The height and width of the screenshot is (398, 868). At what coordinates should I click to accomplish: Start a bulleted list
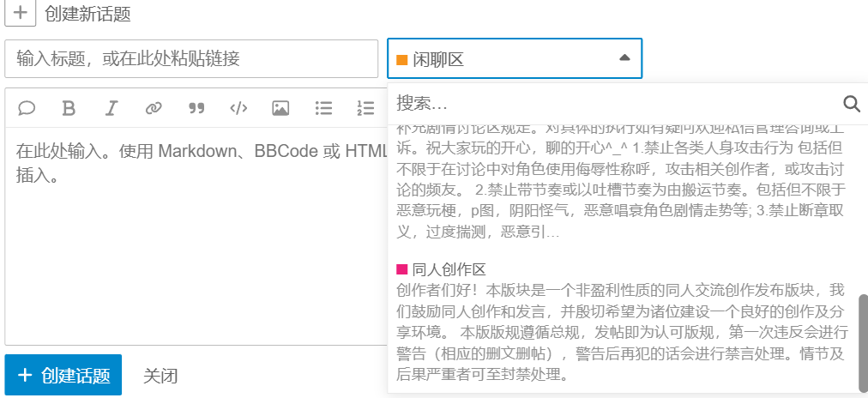click(x=323, y=108)
